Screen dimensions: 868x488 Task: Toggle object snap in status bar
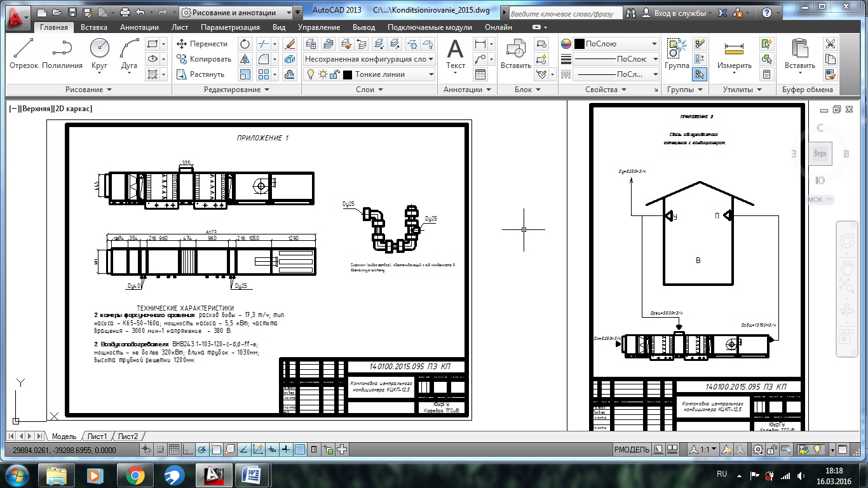point(216,449)
